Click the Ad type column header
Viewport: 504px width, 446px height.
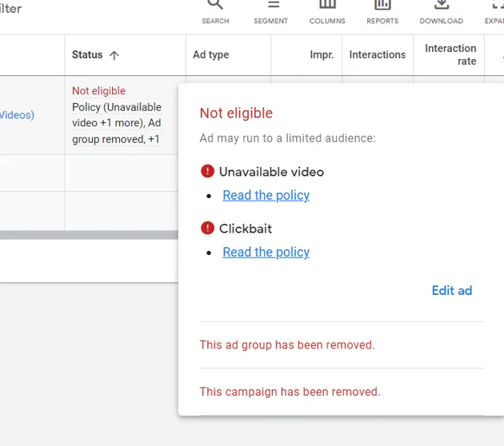click(x=211, y=54)
